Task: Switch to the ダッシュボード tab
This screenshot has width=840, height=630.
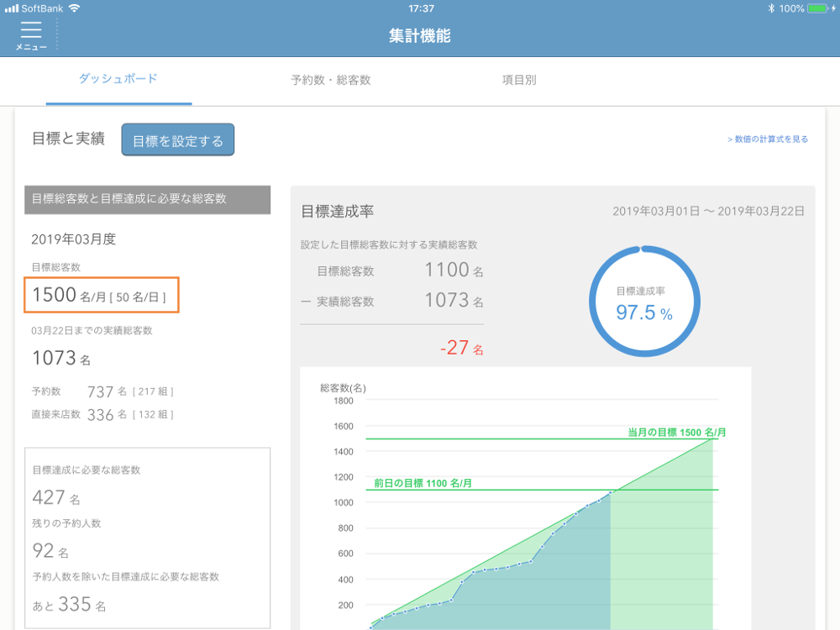Action: pos(118,80)
